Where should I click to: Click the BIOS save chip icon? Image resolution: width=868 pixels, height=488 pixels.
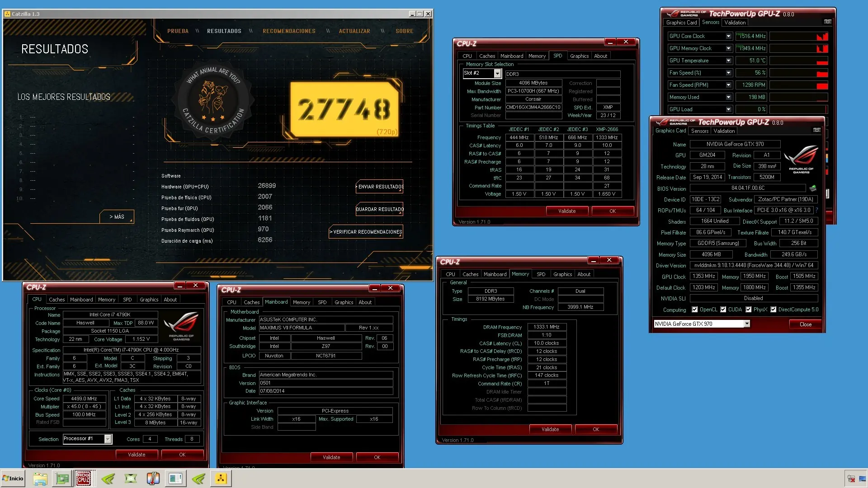point(813,188)
